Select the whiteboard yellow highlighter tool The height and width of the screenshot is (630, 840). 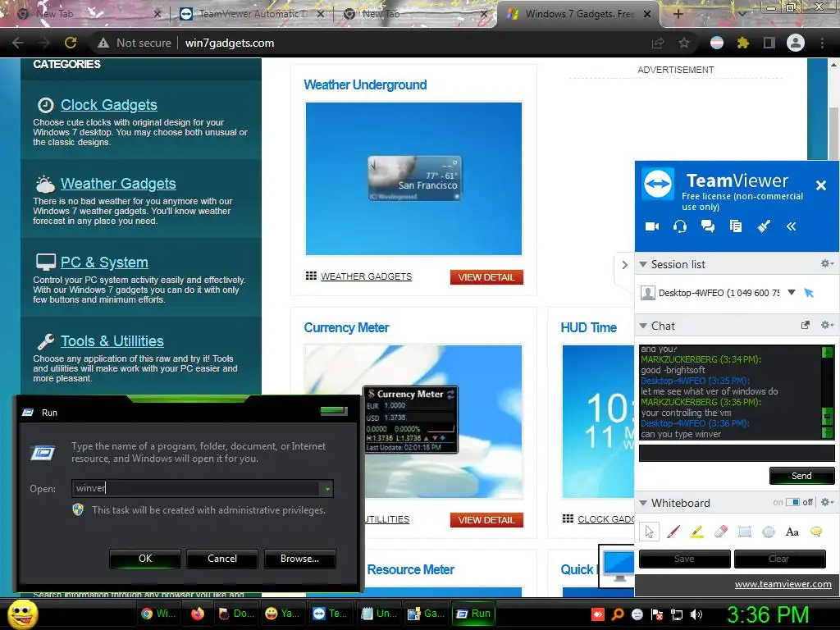tap(697, 532)
